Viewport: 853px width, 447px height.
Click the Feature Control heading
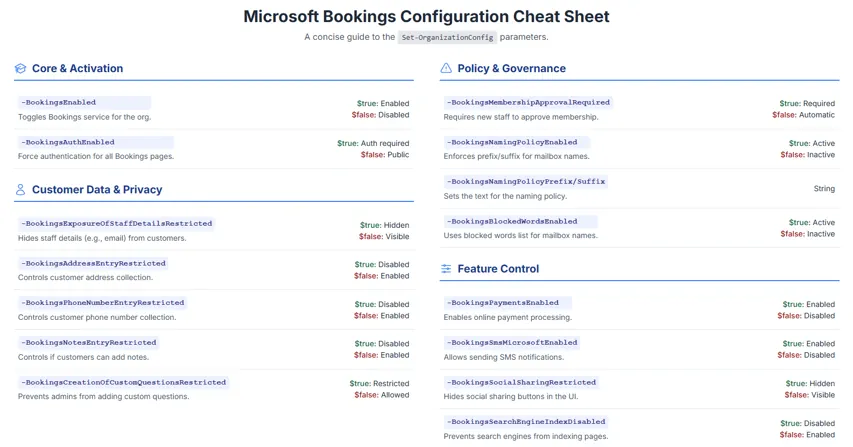pos(498,269)
